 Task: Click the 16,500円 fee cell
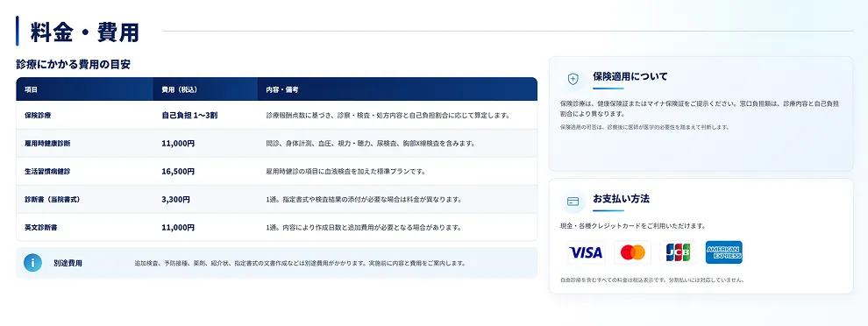(x=178, y=172)
